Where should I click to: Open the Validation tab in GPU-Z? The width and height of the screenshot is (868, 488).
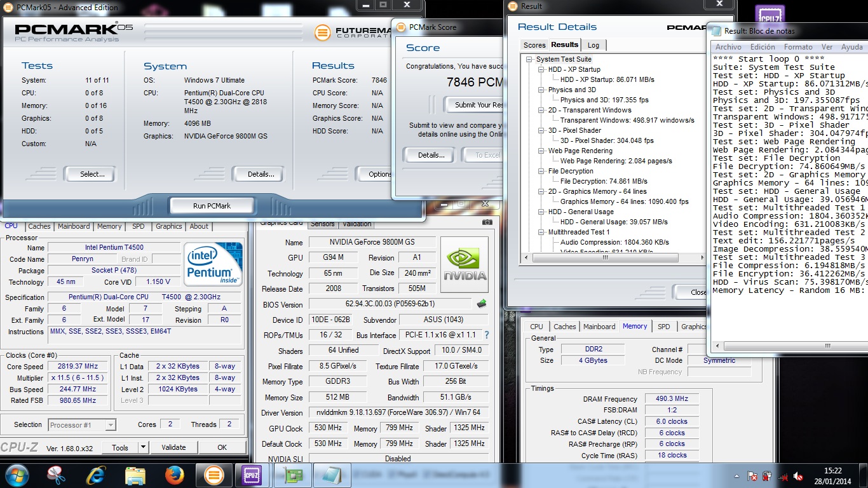pos(356,224)
